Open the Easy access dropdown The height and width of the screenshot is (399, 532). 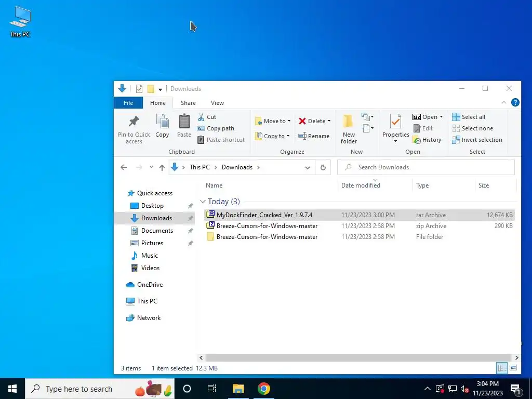pyautogui.click(x=368, y=128)
